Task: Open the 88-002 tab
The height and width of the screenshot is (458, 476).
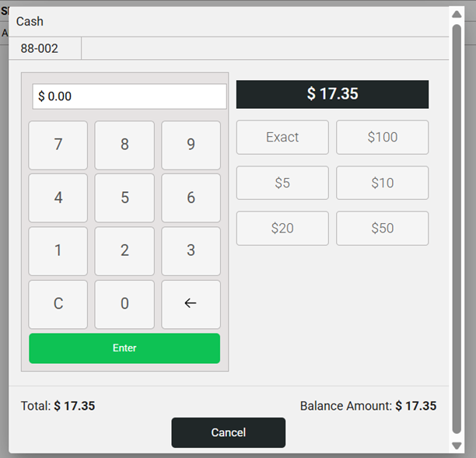Action: (x=45, y=48)
